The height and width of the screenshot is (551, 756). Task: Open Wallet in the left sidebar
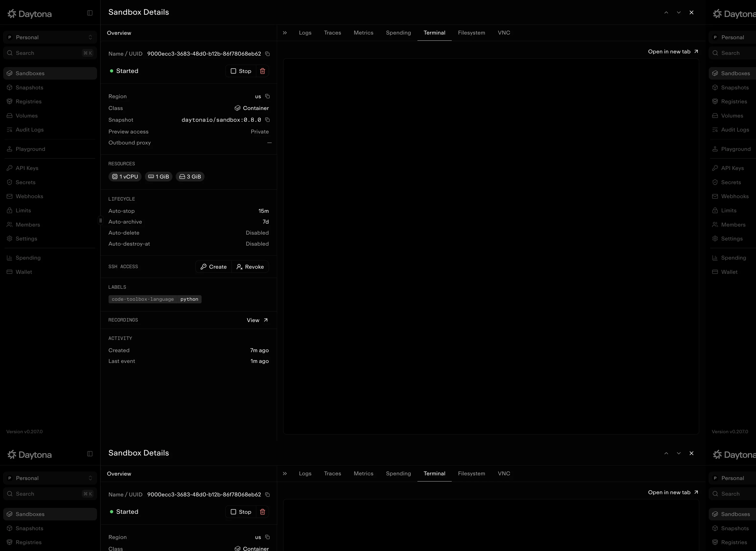[x=50, y=272]
